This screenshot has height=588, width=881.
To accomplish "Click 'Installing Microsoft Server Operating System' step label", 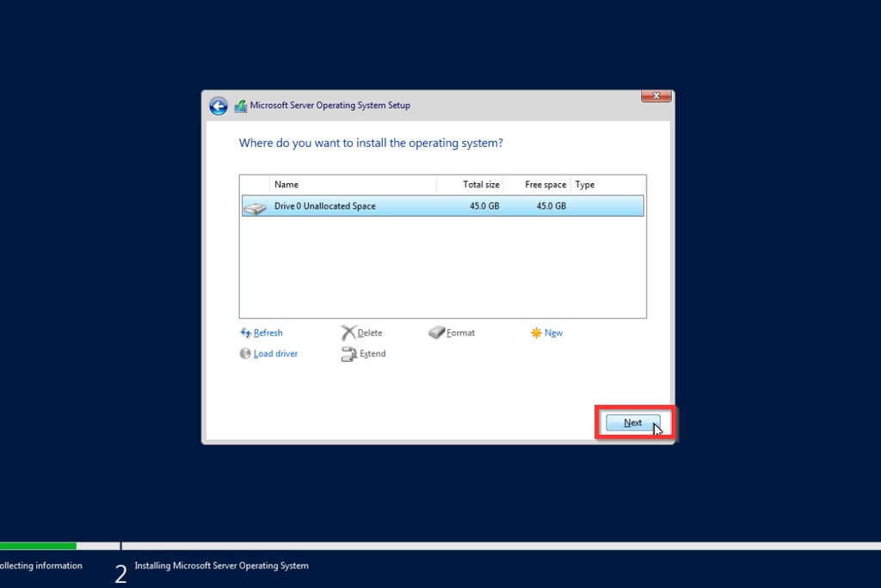I will (x=221, y=566).
